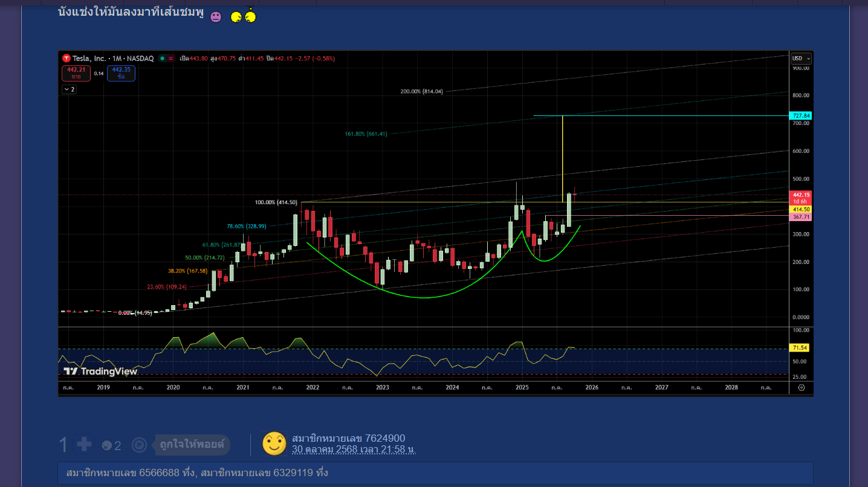This screenshot has width=868, height=487.
Task: Expand the collapsed indicators toggle labeled 2
Action: pos(69,89)
